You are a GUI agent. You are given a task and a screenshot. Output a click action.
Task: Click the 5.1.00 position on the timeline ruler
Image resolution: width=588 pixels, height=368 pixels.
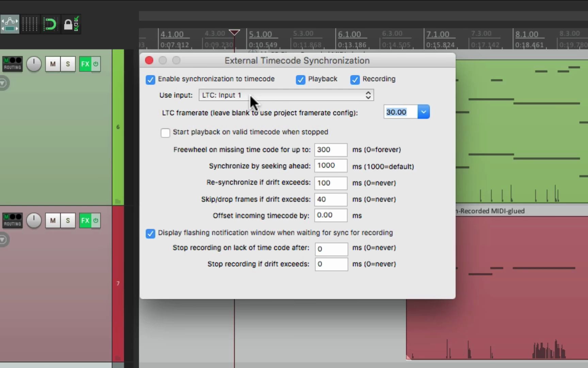261,34
